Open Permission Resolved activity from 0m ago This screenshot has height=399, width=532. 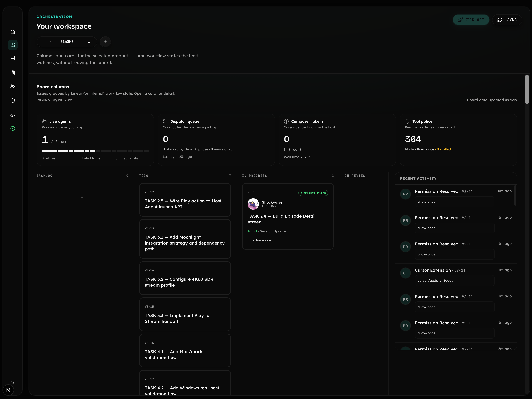click(456, 198)
